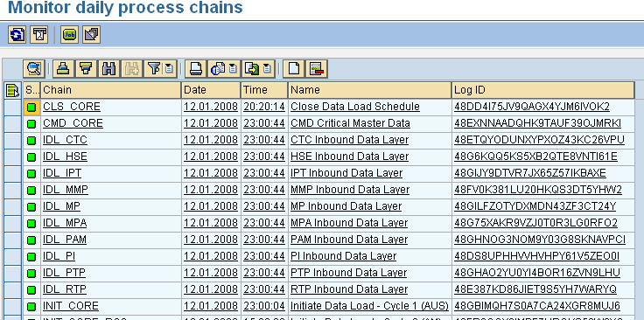Click the table icon with red bar

(316, 69)
